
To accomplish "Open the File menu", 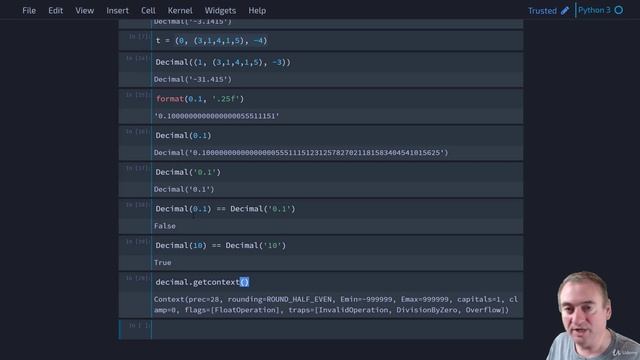I will click(29, 11).
